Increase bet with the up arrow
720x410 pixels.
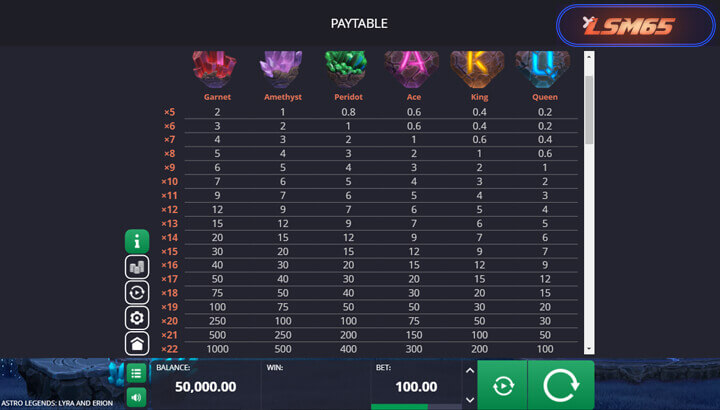pyautogui.click(x=470, y=371)
